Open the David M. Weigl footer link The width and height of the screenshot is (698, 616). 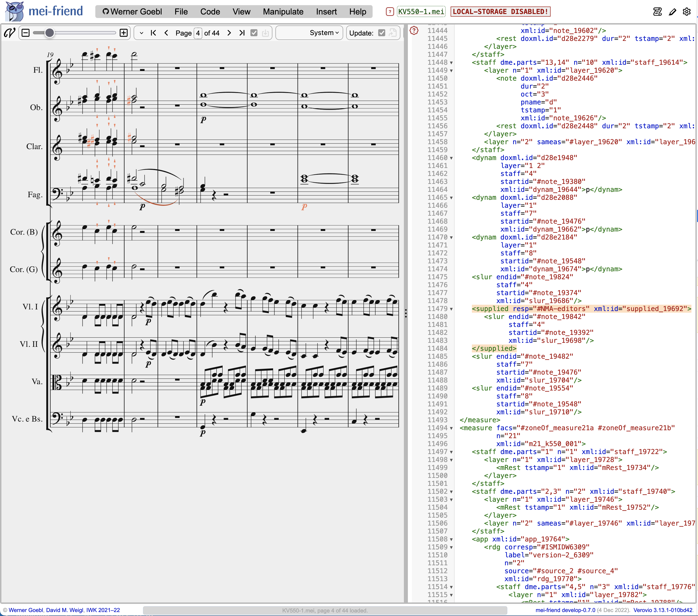point(64,610)
